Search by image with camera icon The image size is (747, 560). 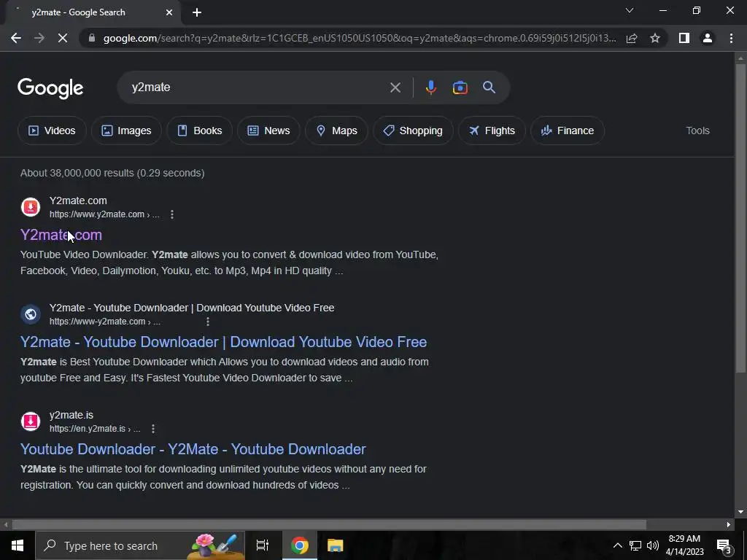click(460, 87)
